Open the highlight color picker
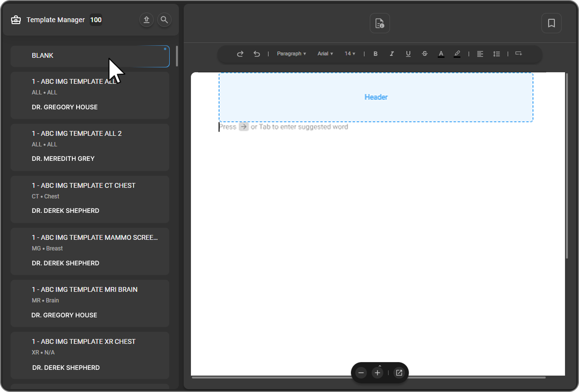This screenshot has height=392, width=579. (457, 54)
